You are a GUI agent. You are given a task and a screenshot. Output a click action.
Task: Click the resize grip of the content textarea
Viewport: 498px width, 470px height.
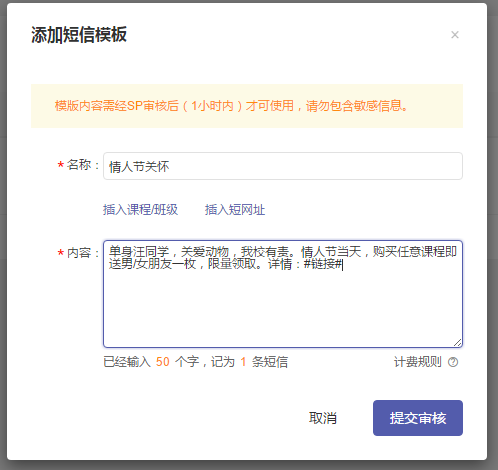point(457,342)
